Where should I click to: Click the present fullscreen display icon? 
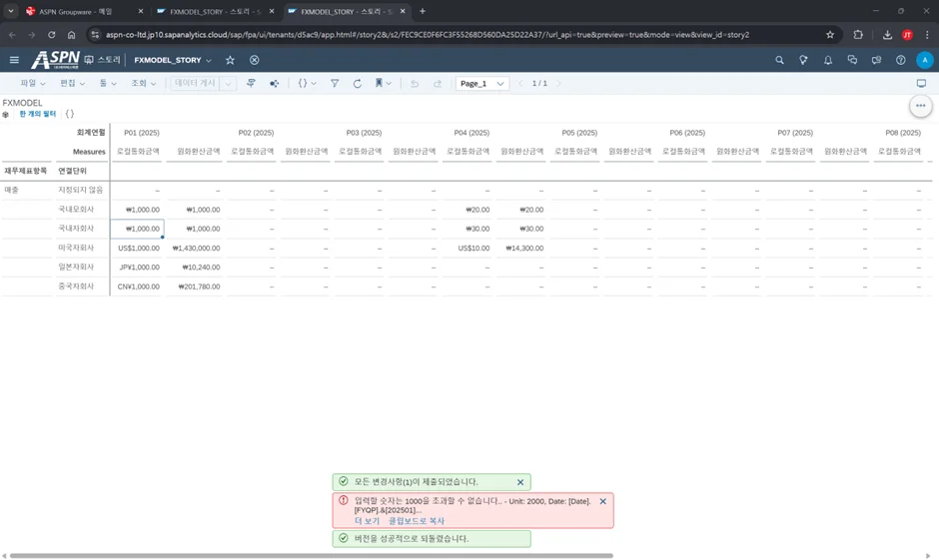click(x=921, y=84)
